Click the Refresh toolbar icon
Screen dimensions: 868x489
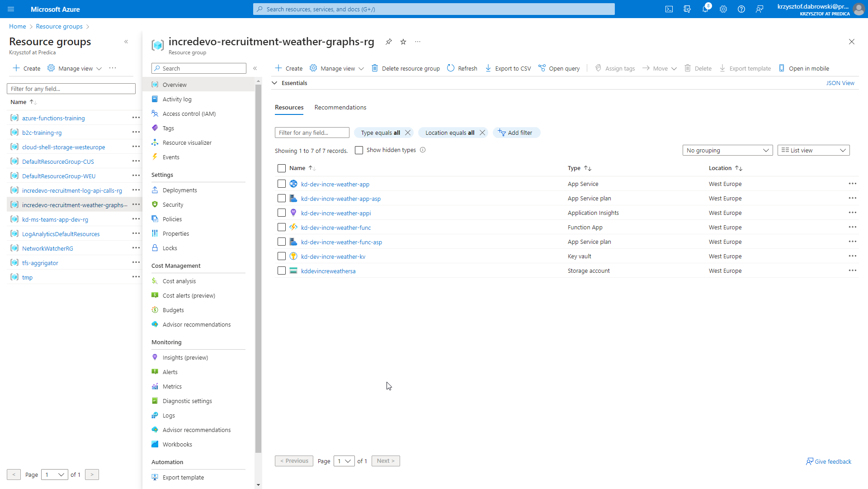click(x=451, y=68)
